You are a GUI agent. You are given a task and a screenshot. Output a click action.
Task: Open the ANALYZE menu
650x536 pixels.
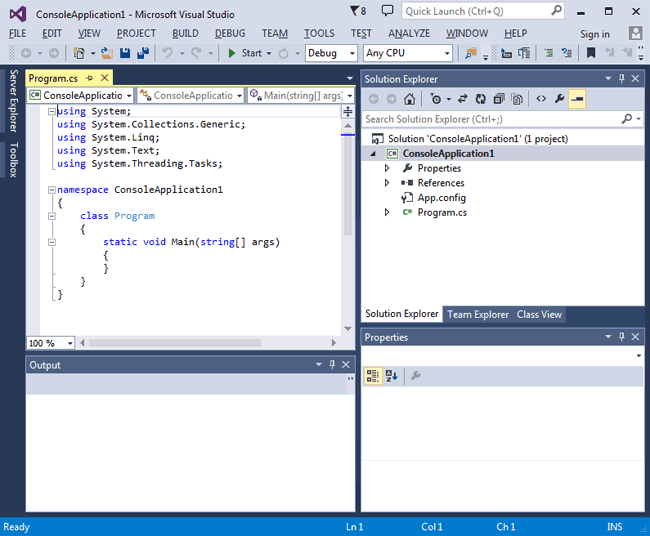click(x=409, y=33)
